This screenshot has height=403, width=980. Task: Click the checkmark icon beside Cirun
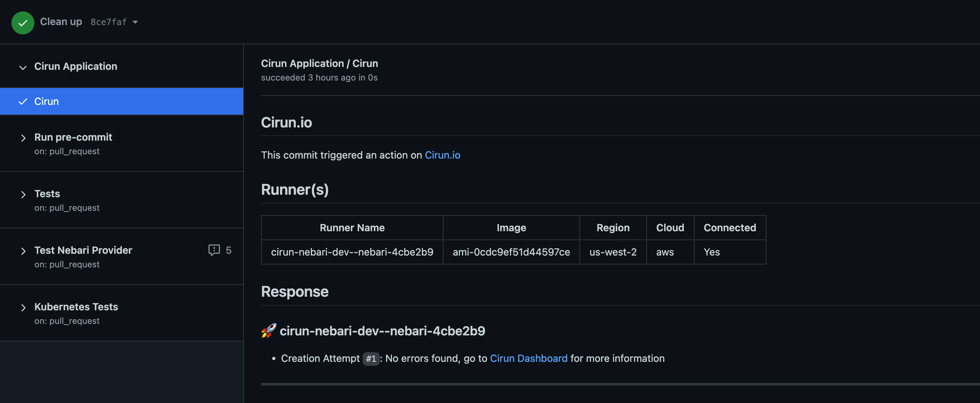click(x=23, y=101)
